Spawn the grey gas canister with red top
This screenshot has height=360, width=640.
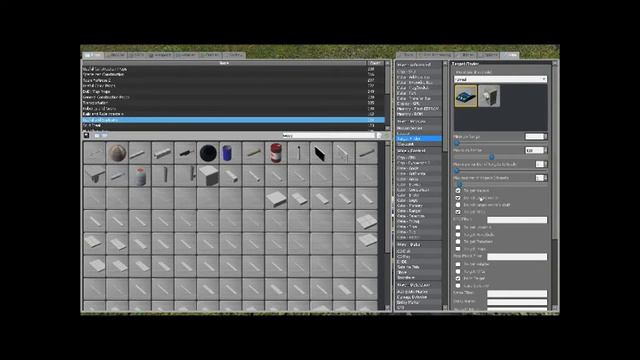point(140,176)
